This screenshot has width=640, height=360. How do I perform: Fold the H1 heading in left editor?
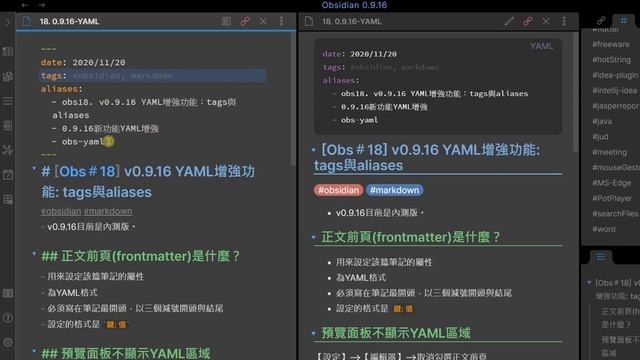click(x=34, y=168)
